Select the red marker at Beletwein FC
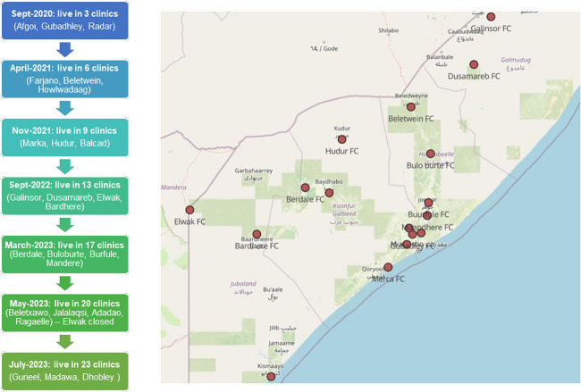Screen dimensions: 581x392 (x=410, y=107)
